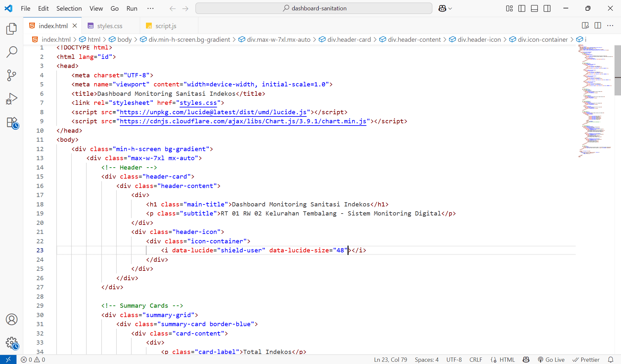Open the Run menu
The height and width of the screenshot is (364, 621).
click(132, 8)
